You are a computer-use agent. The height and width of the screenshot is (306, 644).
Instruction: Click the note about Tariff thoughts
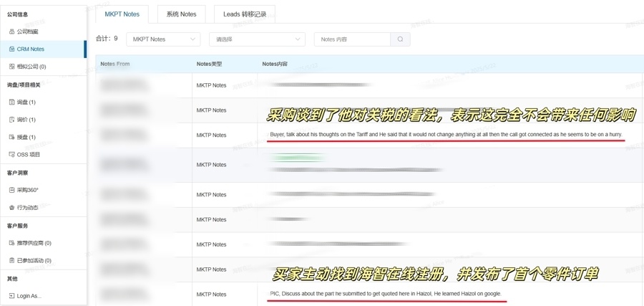click(x=446, y=135)
